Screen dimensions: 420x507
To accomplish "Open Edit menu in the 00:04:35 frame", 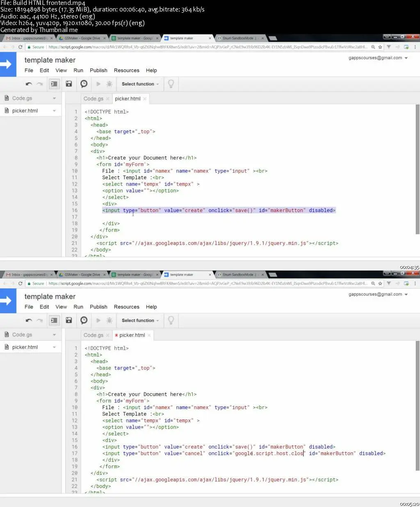I will [44, 70].
